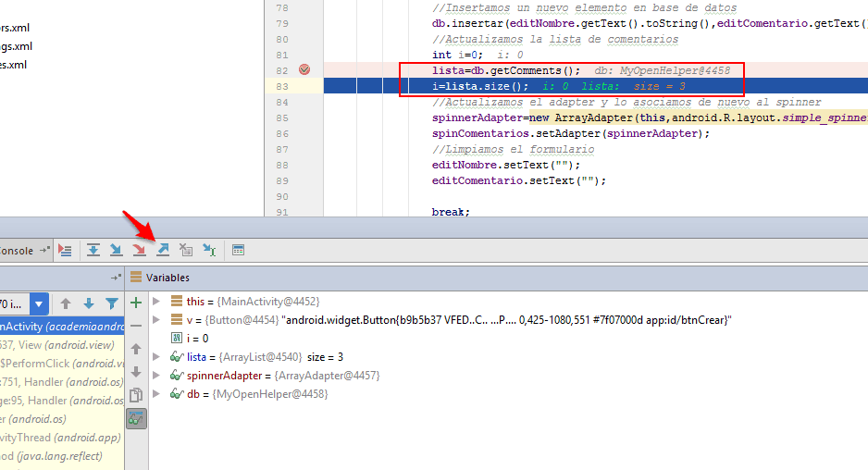The image size is (868, 470).
Task: Select previous frame with up arrow
Action: click(66, 303)
